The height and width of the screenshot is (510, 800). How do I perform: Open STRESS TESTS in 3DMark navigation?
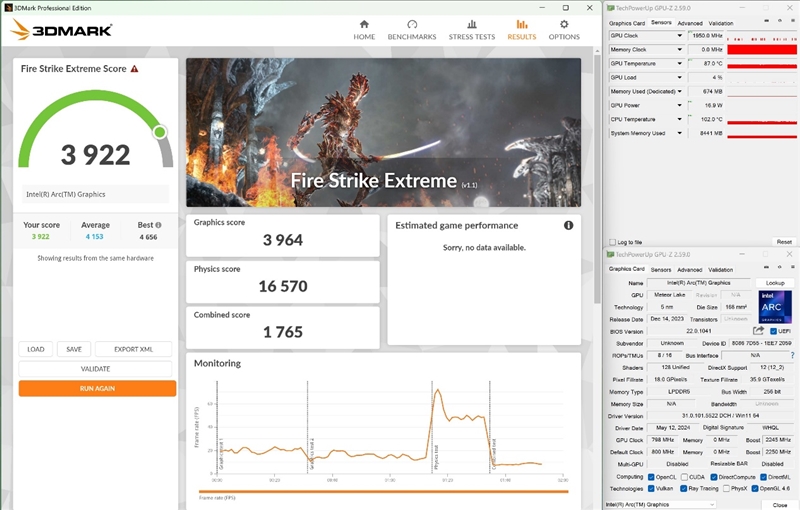pyautogui.click(x=472, y=30)
